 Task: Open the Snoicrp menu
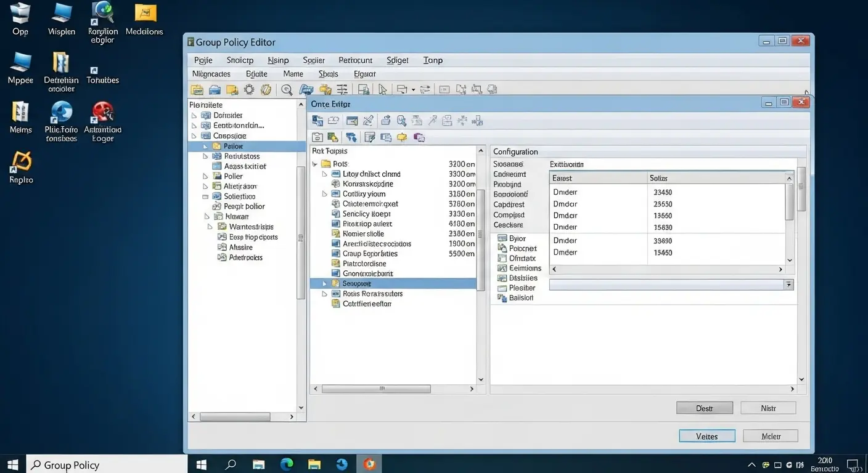(x=240, y=60)
